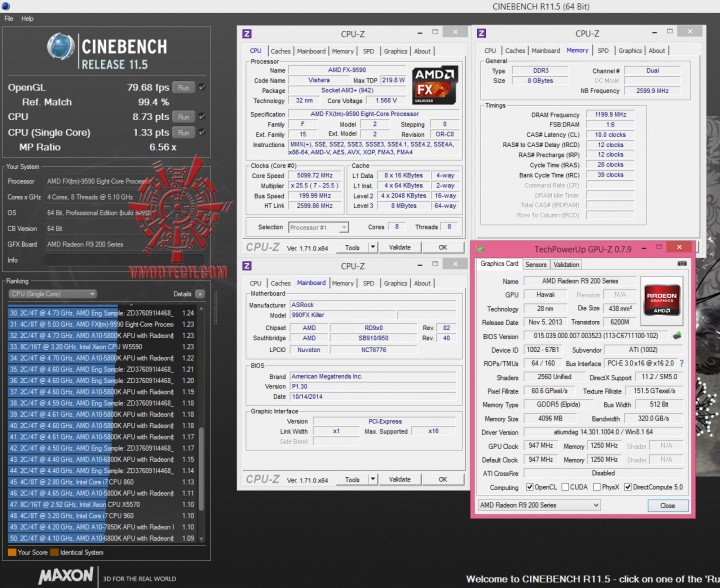Viewport: 720px width, 588px height.
Task: Open the CPU (Single Core) ranking dropdown
Action: pyautogui.click(x=52, y=294)
